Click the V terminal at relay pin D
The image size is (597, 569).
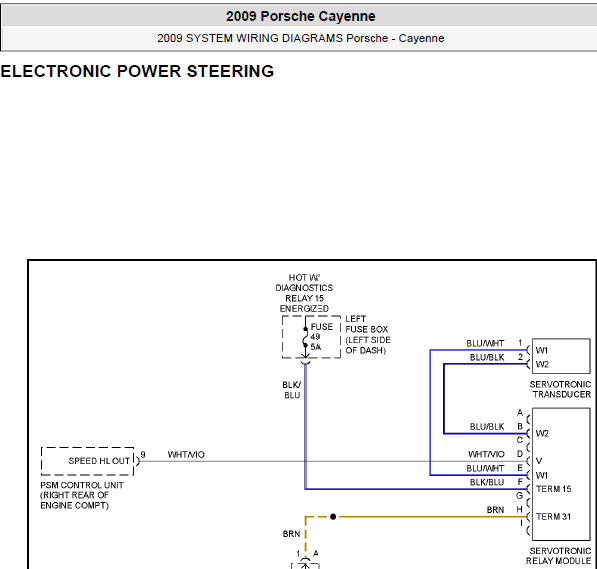point(539,461)
